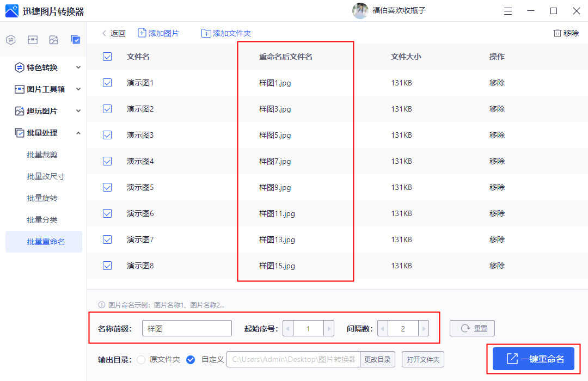Increase the 起始序号 value

point(329,329)
